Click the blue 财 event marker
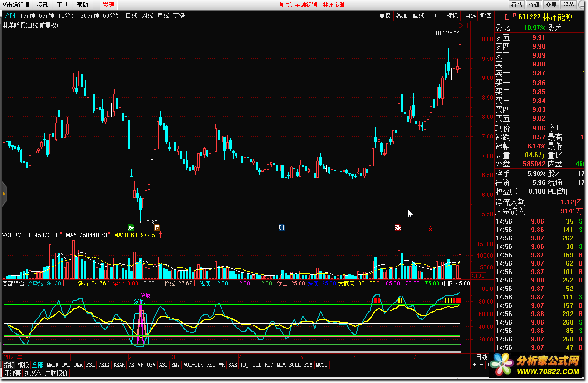588x383 pixels. [x=281, y=228]
